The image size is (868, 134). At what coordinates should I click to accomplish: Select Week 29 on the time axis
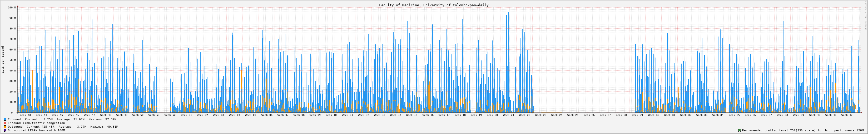point(637,115)
